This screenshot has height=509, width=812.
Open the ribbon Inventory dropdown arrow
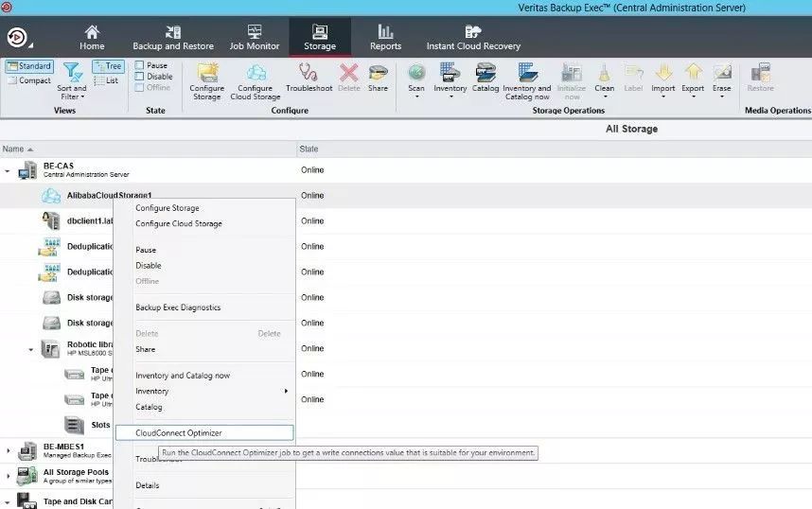tap(450, 97)
